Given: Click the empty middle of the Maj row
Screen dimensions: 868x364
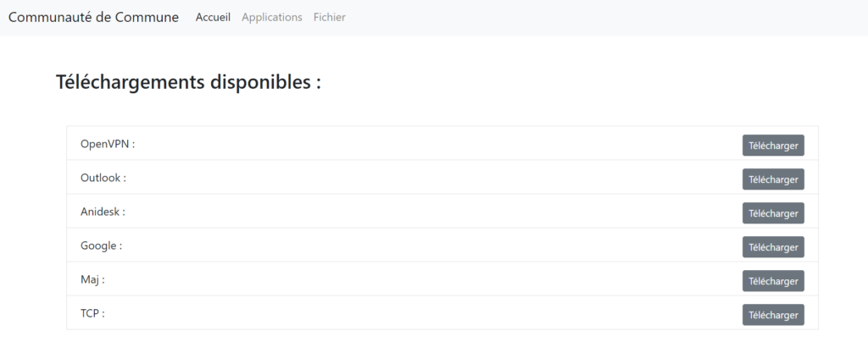Looking at the screenshot, I should tap(424, 279).
